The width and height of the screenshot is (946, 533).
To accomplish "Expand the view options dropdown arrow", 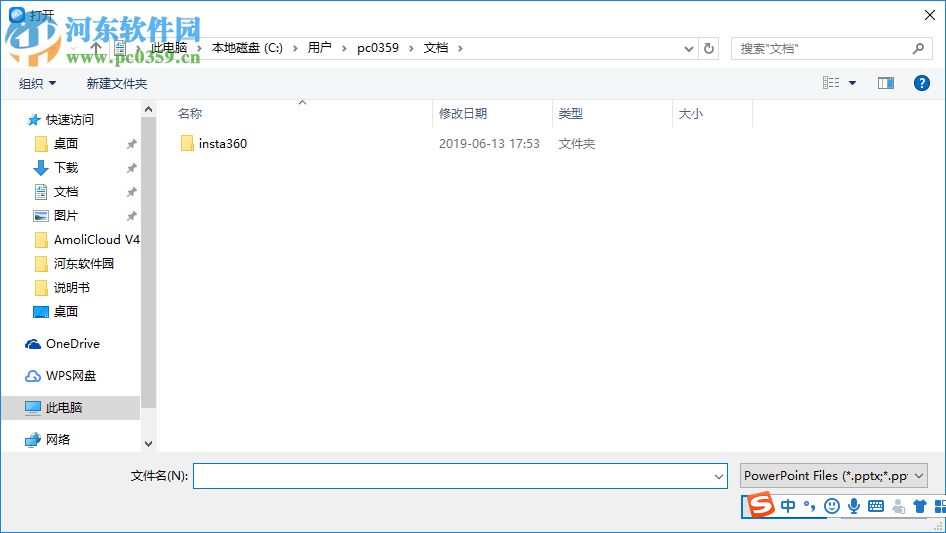I will click(x=852, y=83).
